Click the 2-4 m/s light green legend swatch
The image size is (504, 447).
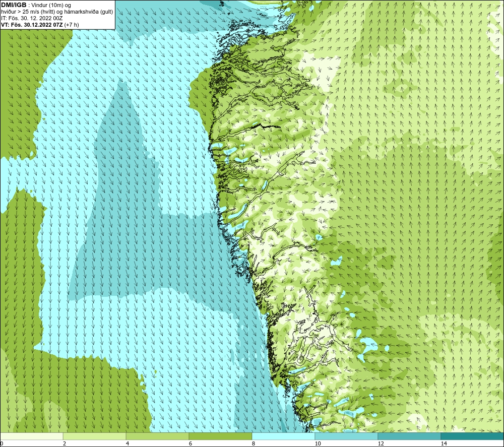(x=95, y=436)
